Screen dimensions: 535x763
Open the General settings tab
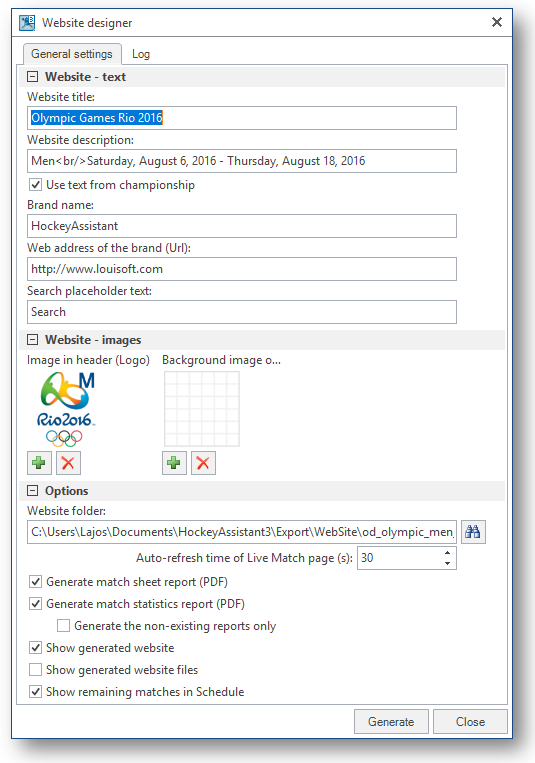72,54
